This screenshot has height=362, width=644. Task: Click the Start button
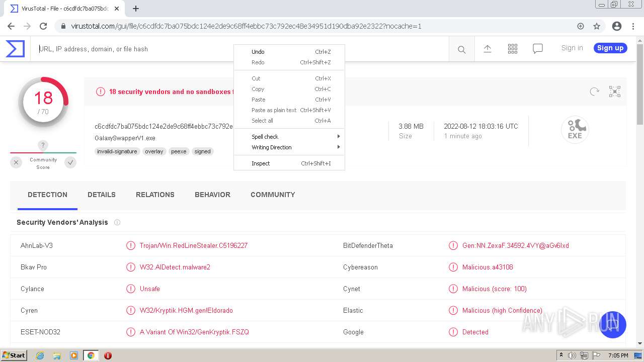click(14, 355)
